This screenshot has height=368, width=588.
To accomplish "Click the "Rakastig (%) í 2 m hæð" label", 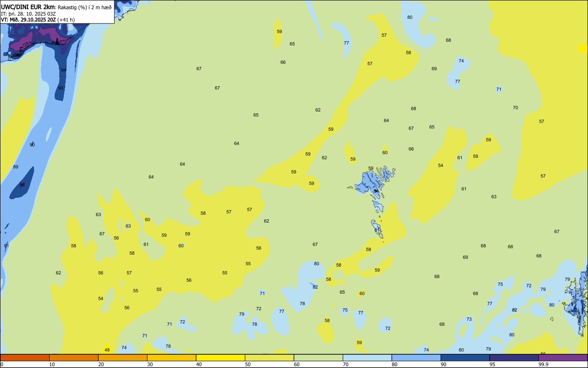I will click(x=85, y=7).
